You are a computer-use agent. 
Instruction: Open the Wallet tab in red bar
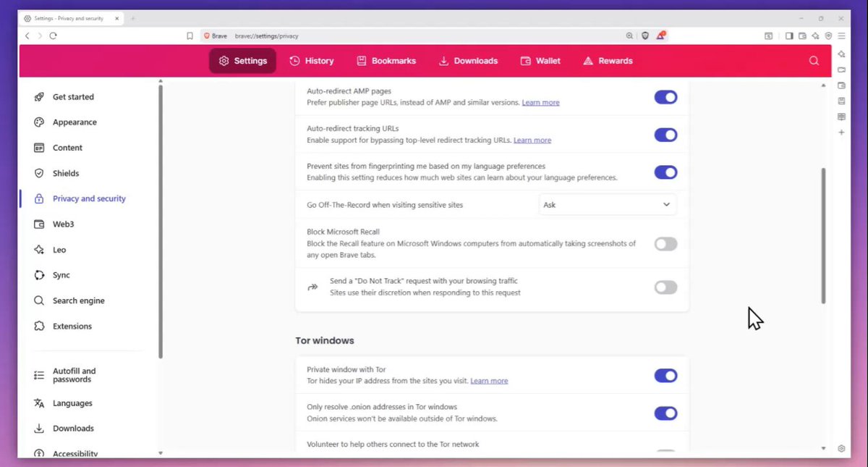coord(540,61)
